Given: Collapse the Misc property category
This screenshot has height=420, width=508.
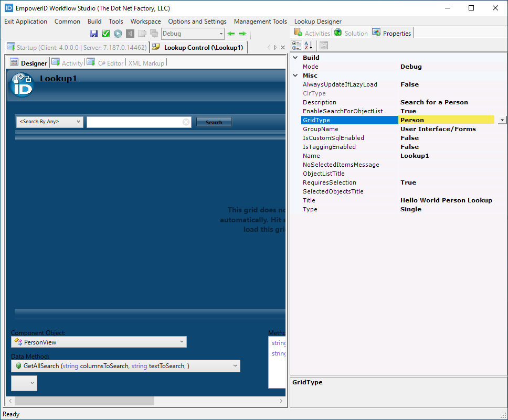Looking at the screenshot, I should (x=295, y=76).
